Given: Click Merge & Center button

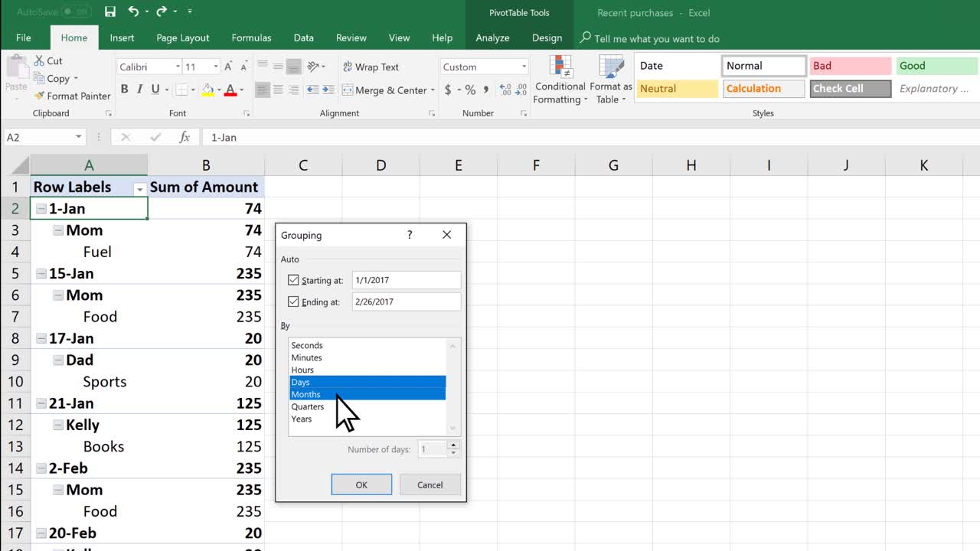Looking at the screenshot, I should tap(385, 90).
